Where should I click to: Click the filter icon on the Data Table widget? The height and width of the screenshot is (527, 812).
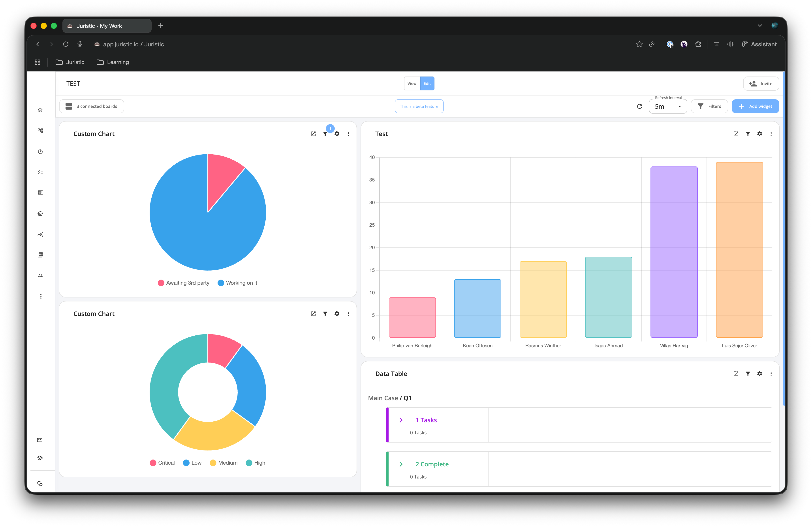point(748,374)
